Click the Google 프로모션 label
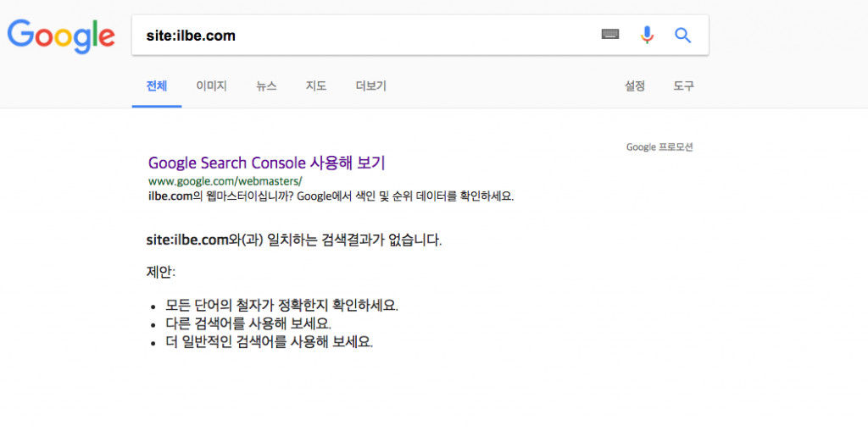This screenshot has height=431, width=868. [659, 147]
